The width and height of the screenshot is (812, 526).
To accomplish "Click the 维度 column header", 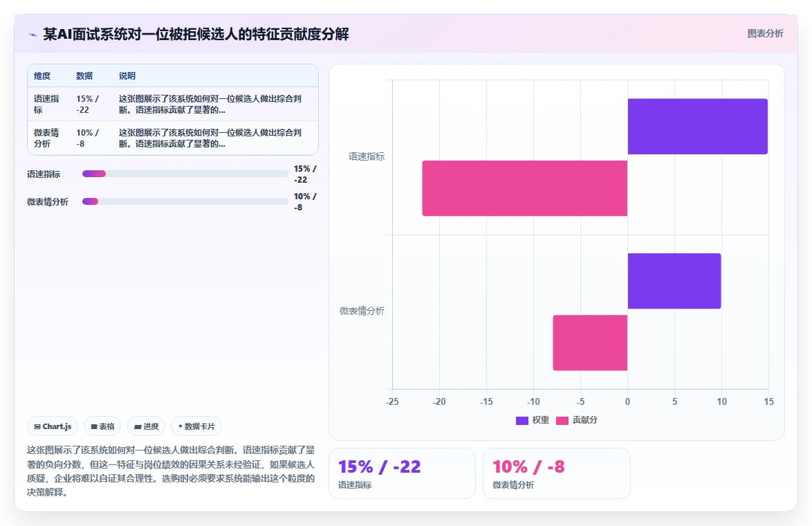I will tap(42, 76).
